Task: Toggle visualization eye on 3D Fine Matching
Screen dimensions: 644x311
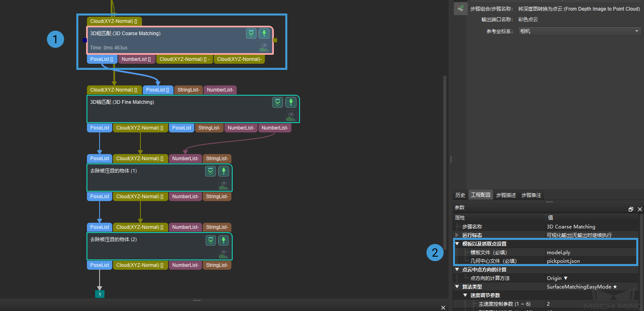Action: [x=291, y=116]
